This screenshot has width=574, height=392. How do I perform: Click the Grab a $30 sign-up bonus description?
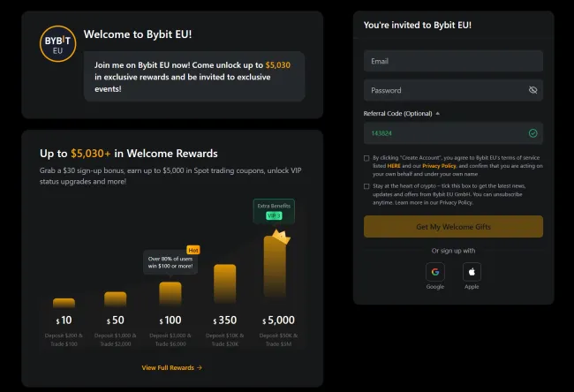[x=170, y=176]
